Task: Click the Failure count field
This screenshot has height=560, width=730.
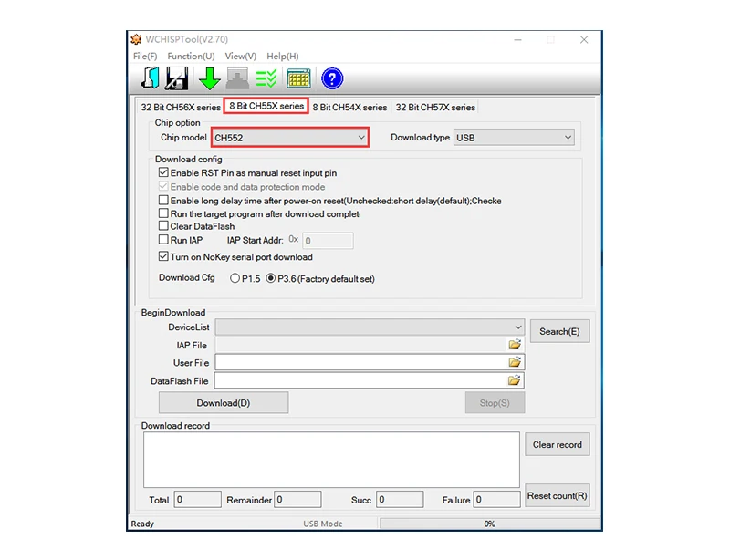Action: [496, 499]
